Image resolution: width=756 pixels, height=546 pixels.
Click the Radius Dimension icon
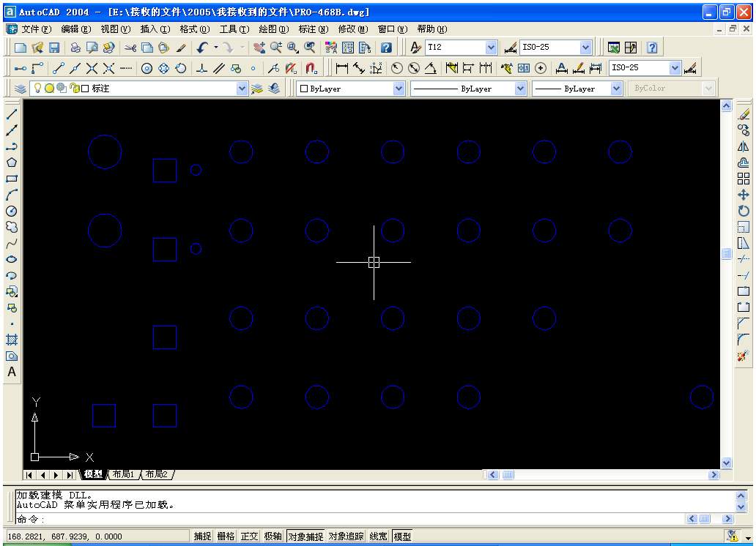pos(397,68)
